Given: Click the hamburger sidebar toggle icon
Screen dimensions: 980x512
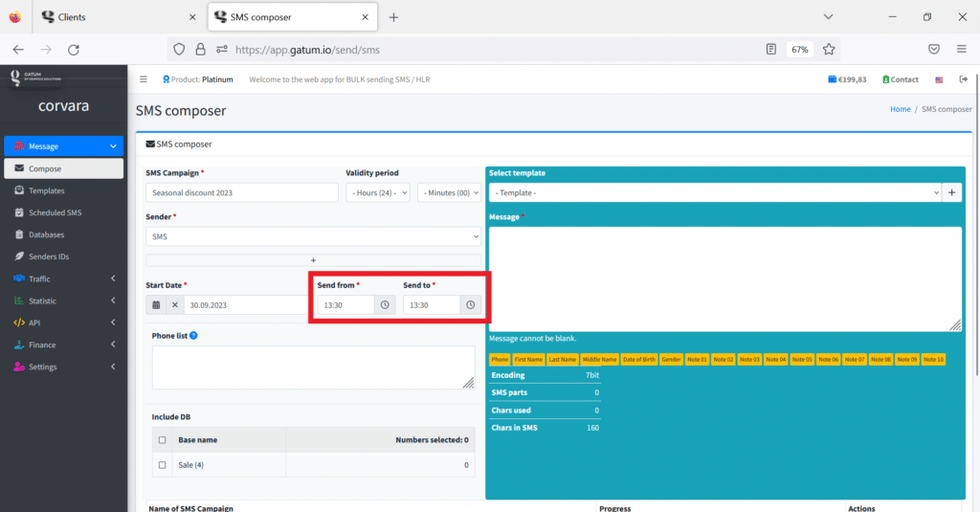Looking at the screenshot, I should click(x=144, y=79).
